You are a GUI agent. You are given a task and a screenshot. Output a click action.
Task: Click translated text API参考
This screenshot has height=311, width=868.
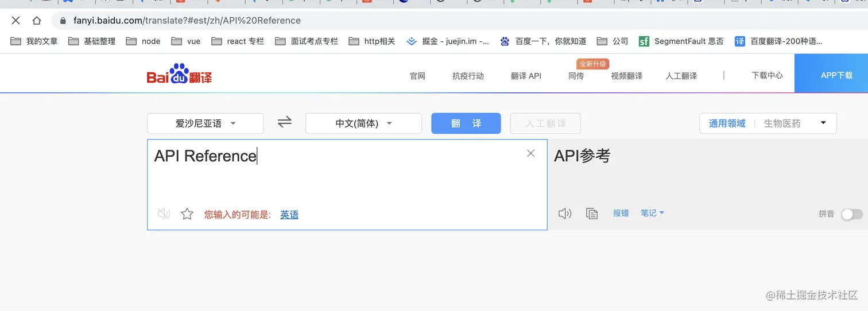pyautogui.click(x=582, y=155)
